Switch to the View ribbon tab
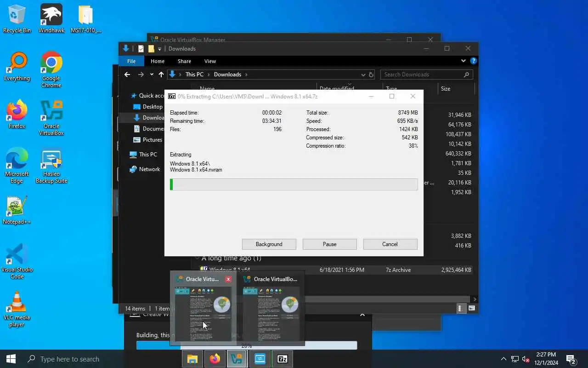This screenshot has width=588, height=368. coord(210,61)
